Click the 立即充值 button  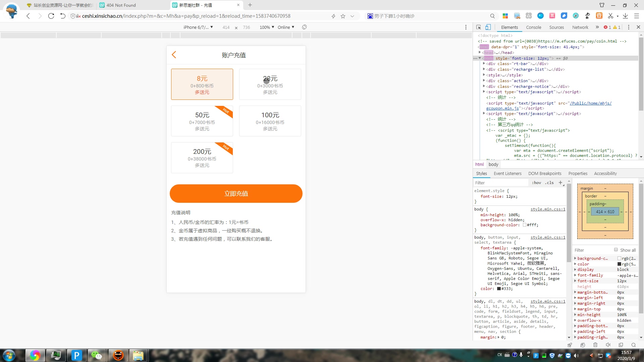[x=236, y=193]
